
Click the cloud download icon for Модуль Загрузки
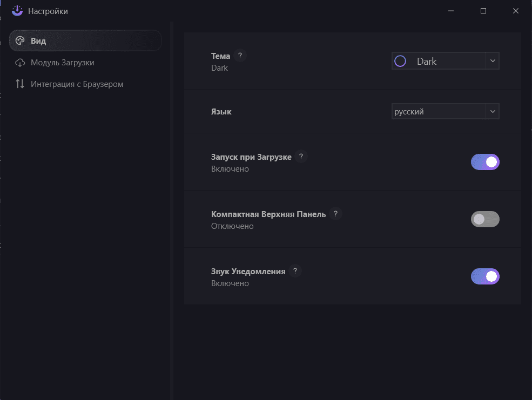20,63
